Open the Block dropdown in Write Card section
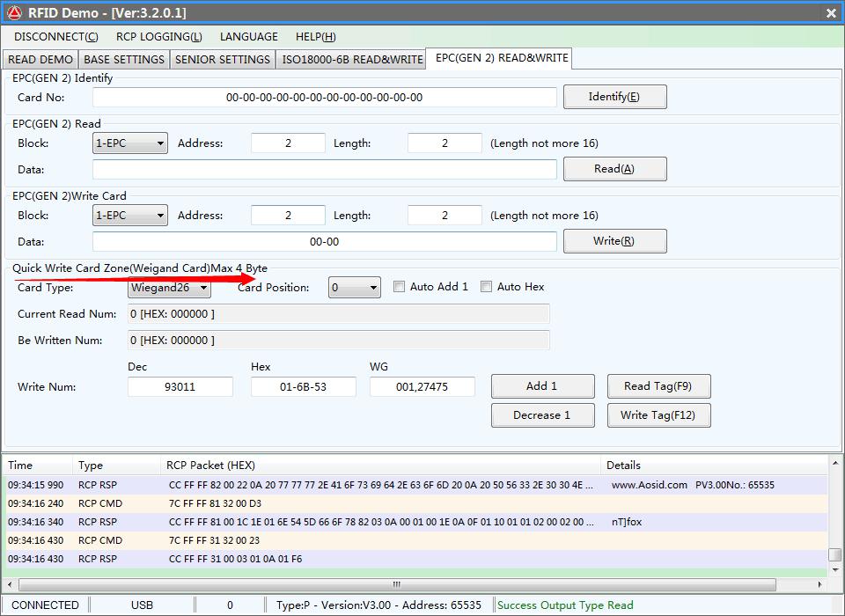This screenshot has height=616, width=845. coord(130,216)
